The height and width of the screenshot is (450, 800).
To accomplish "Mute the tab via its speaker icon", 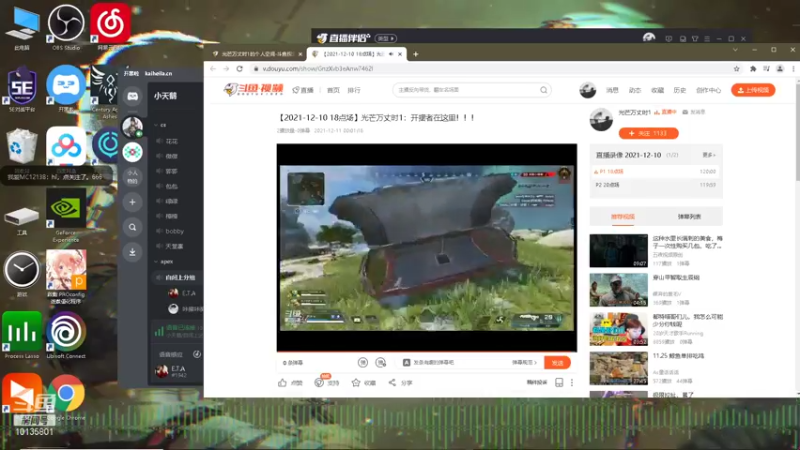I will [391, 54].
